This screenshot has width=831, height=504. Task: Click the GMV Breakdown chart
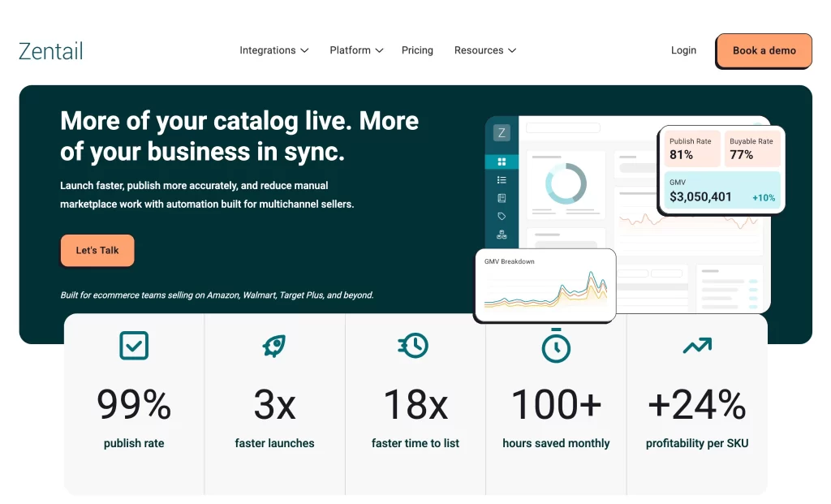pyautogui.click(x=545, y=285)
